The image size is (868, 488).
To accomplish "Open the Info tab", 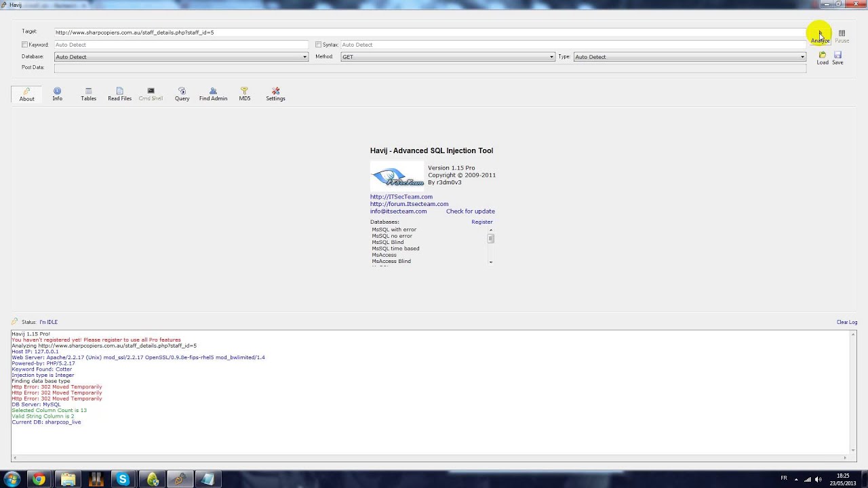I will 58,94.
